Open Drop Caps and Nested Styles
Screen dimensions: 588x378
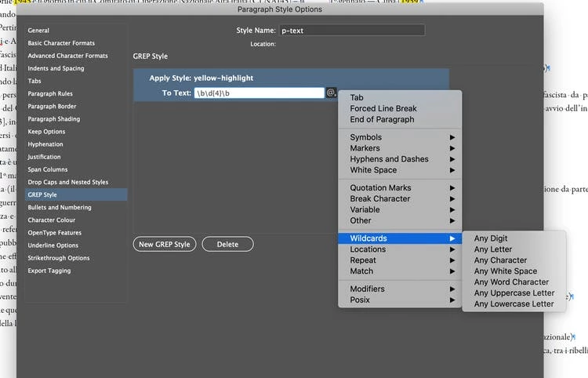coord(68,182)
